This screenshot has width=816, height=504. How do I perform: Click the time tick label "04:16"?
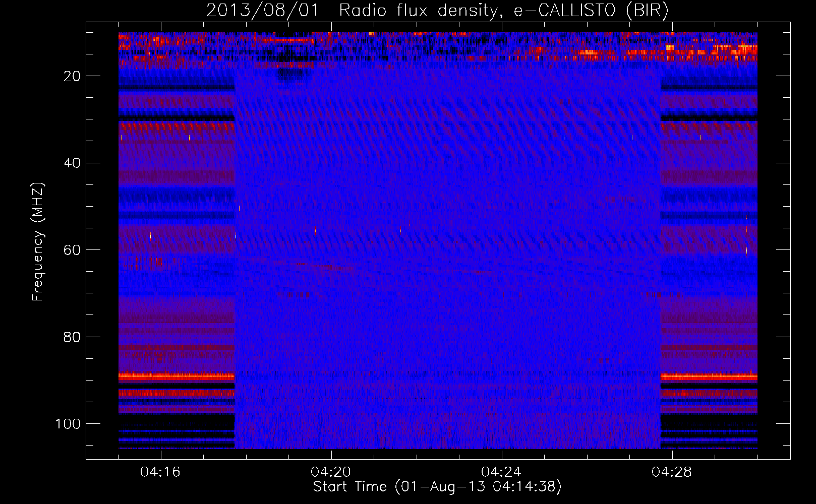click(x=160, y=472)
